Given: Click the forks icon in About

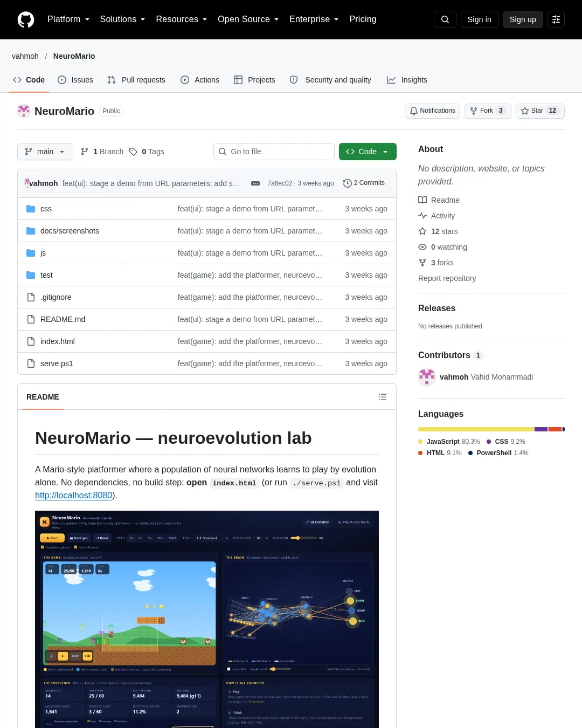Looking at the screenshot, I should [422, 263].
